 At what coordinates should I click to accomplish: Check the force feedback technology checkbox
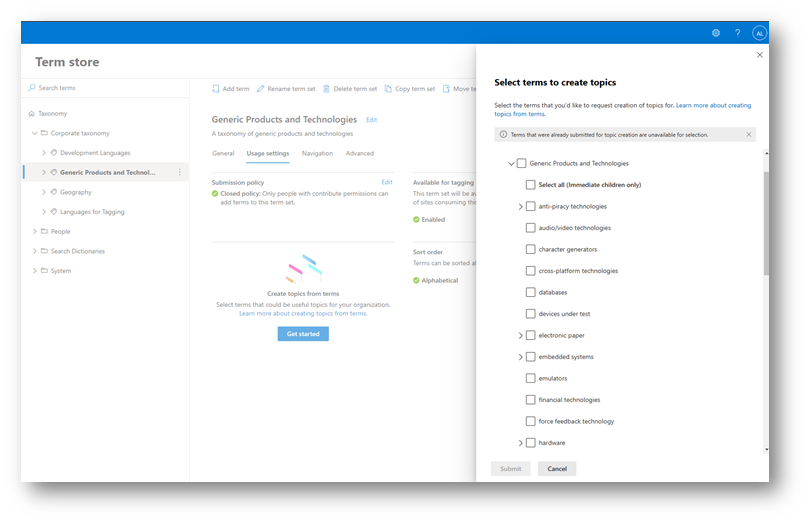click(531, 421)
